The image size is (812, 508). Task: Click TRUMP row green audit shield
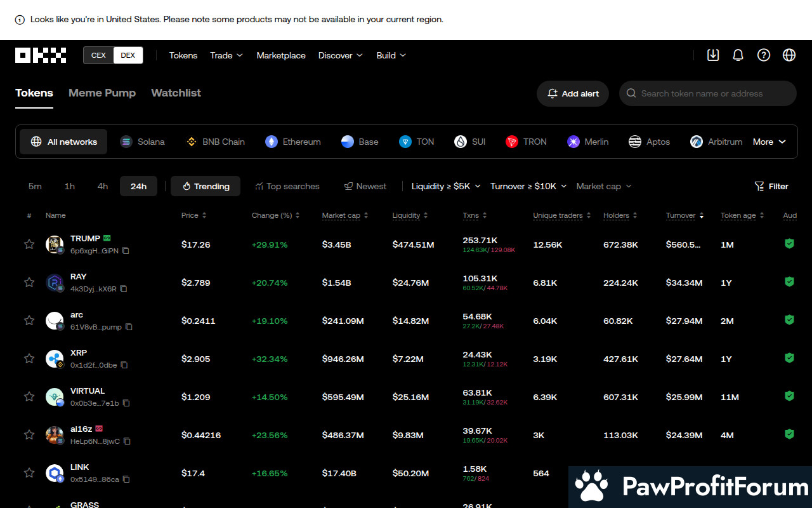pos(789,243)
